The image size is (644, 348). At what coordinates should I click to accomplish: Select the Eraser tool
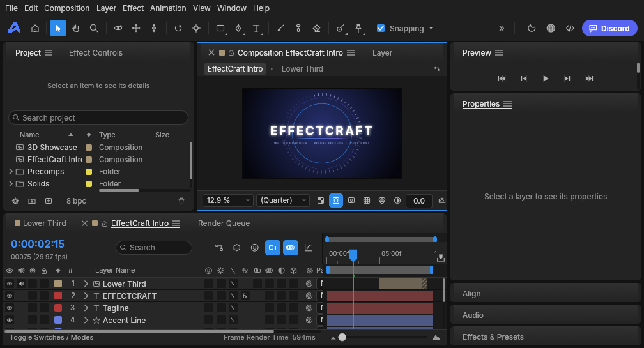pos(317,28)
